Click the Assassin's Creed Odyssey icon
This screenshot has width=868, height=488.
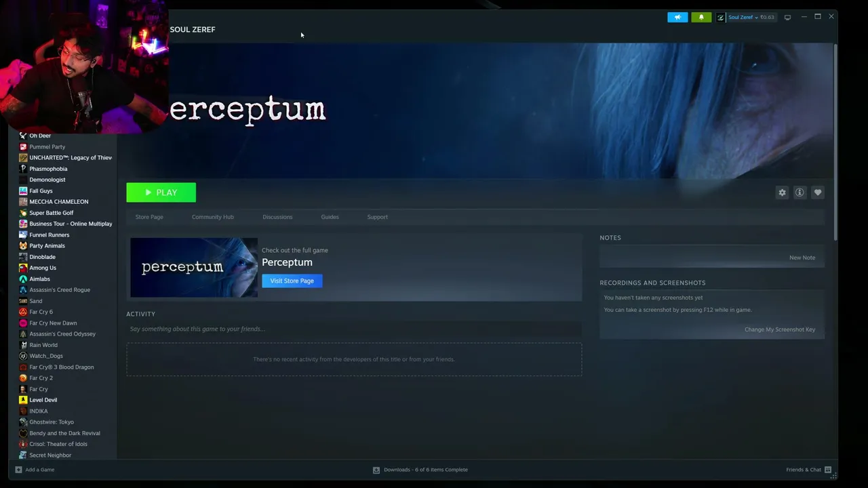(23, 334)
